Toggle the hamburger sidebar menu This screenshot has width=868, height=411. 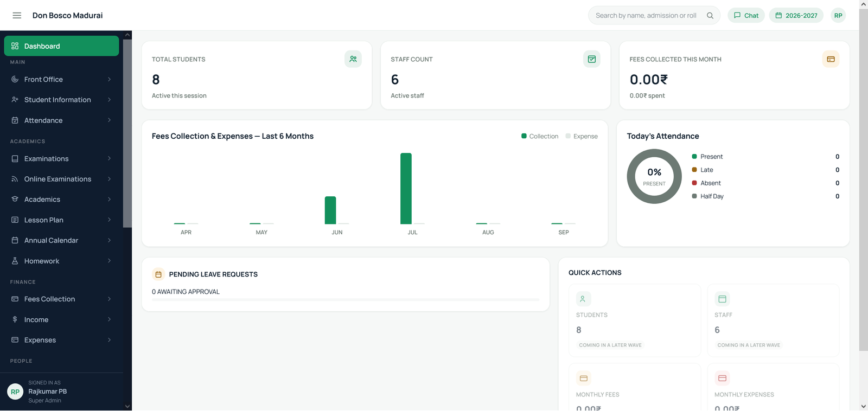tap(17, 15)
